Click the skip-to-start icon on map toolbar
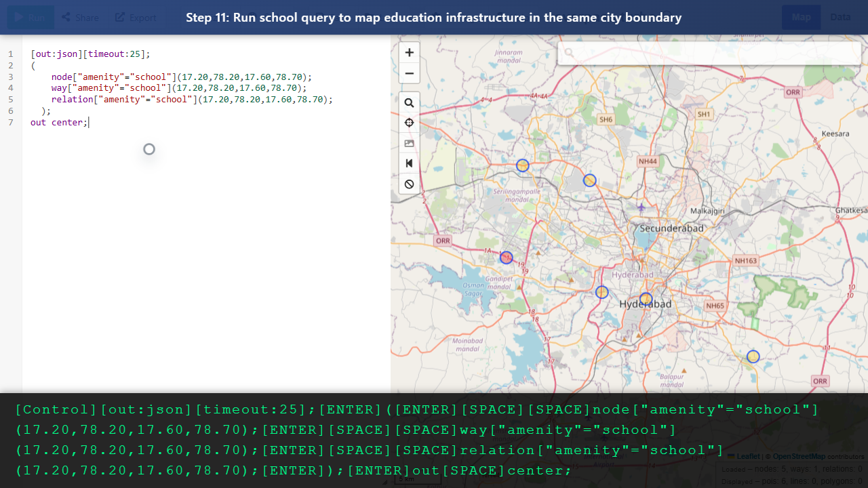Screen dimensions: 868x488 click(x=409, y=163)
